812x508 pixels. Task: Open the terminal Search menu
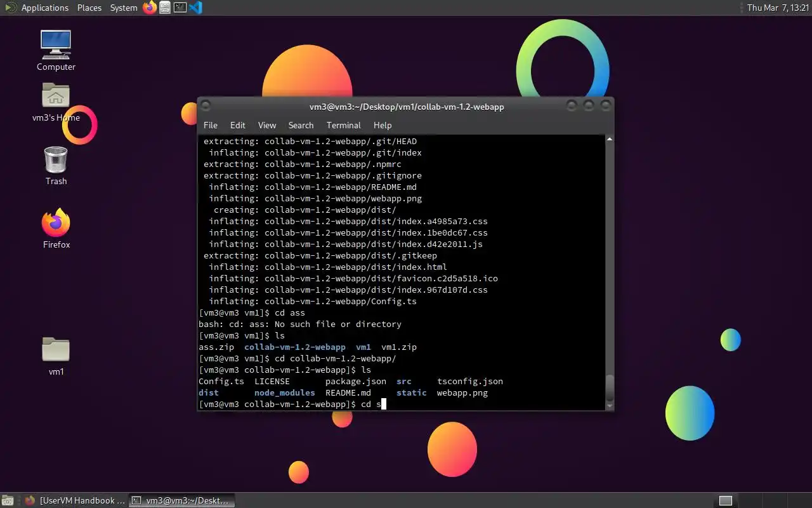tap(301, 125)
